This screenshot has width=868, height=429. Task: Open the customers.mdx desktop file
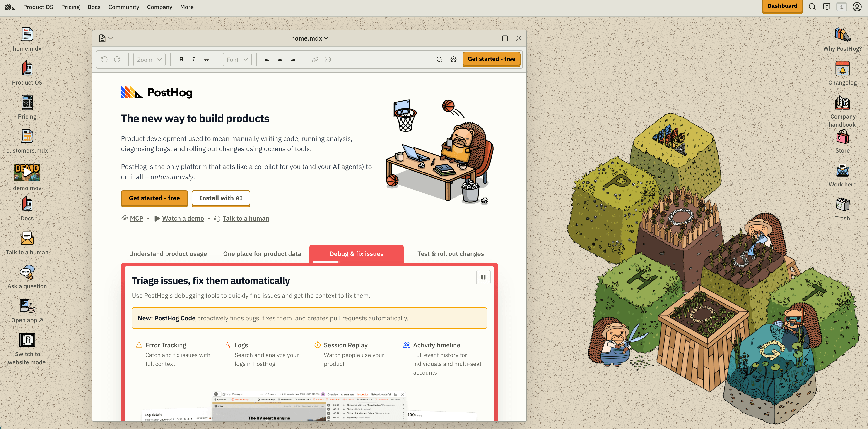pos(27,136)
